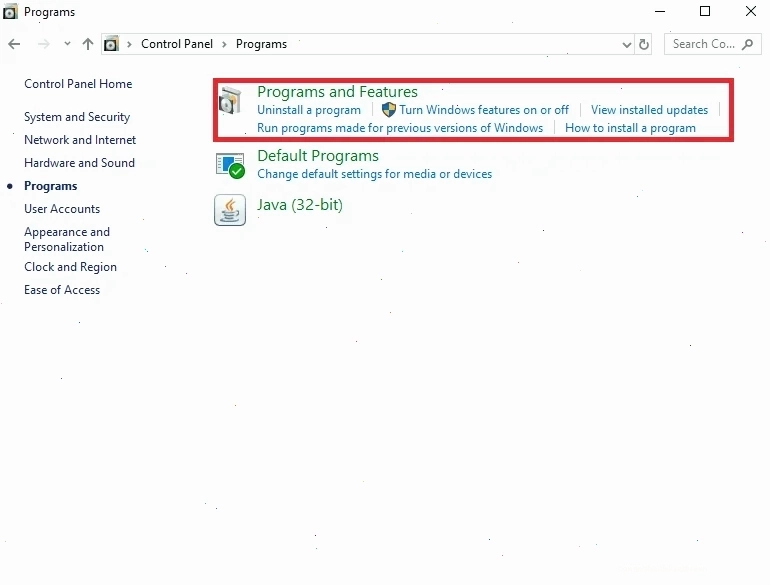Open Clock and Region category
This screenshot has width=770, height=585.
click(70, 267)
